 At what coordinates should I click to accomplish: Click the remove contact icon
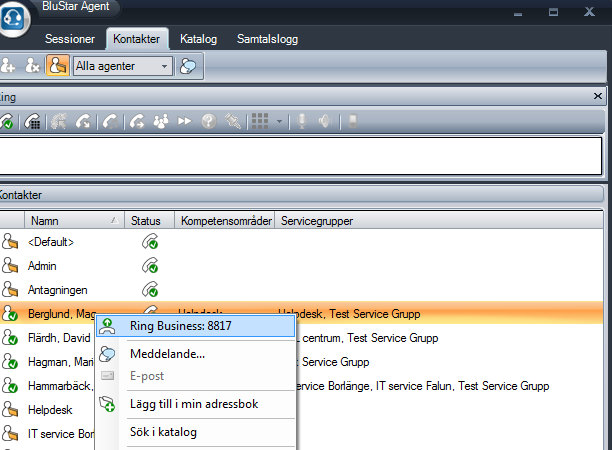[x=32, y=66]
